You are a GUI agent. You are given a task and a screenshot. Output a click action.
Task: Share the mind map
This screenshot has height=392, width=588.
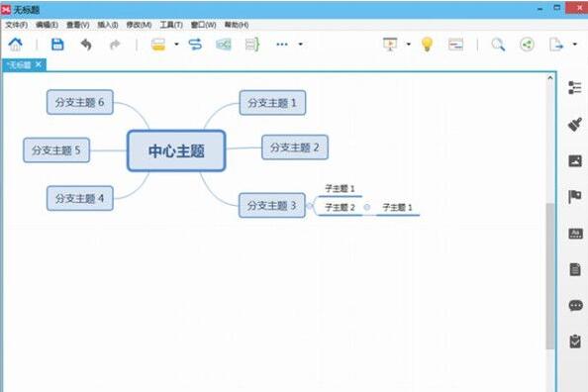(x=527, y=45)
